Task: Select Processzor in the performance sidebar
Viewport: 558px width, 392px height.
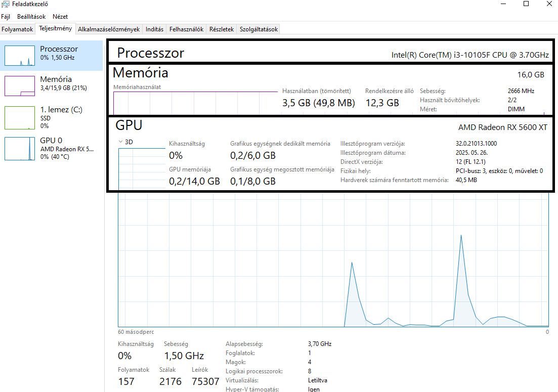Action: 51,56
